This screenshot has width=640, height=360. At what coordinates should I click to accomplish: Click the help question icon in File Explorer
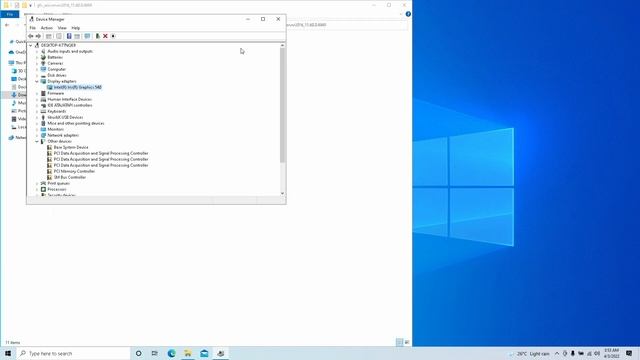[408, 14]
